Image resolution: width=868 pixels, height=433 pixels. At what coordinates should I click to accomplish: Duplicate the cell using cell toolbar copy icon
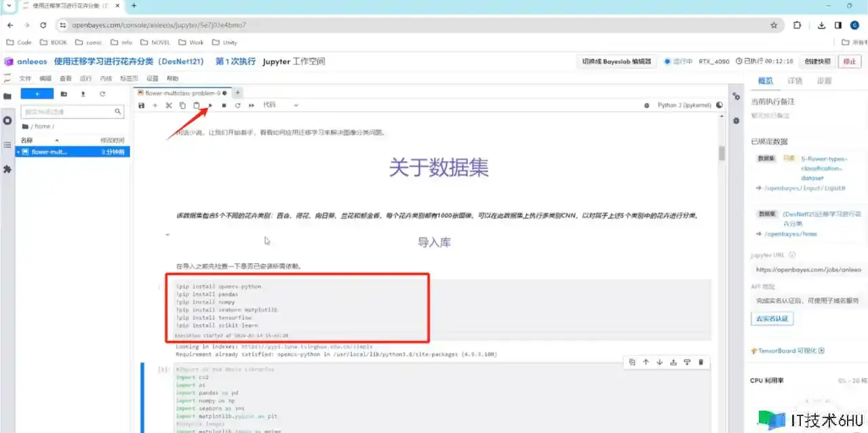(x=631, y=363)
